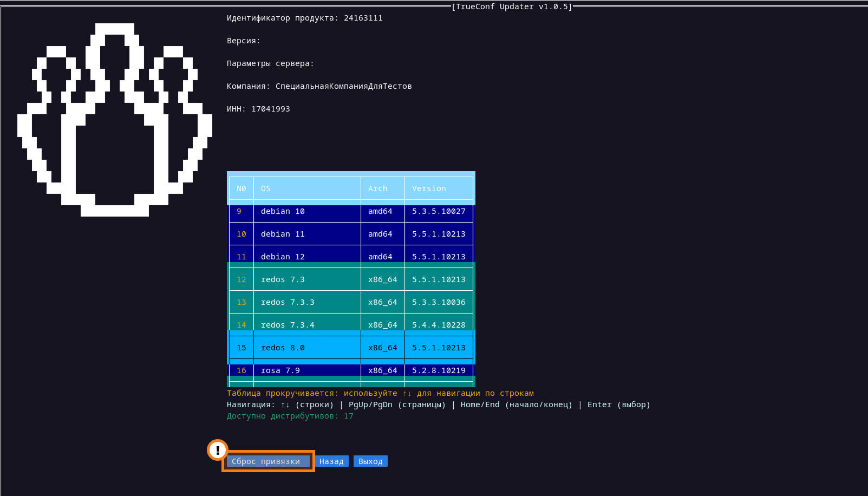This screenshot has height=496, width=868.
Task: Click the orange table scrolling hint line
Action: tap(380, 393)
